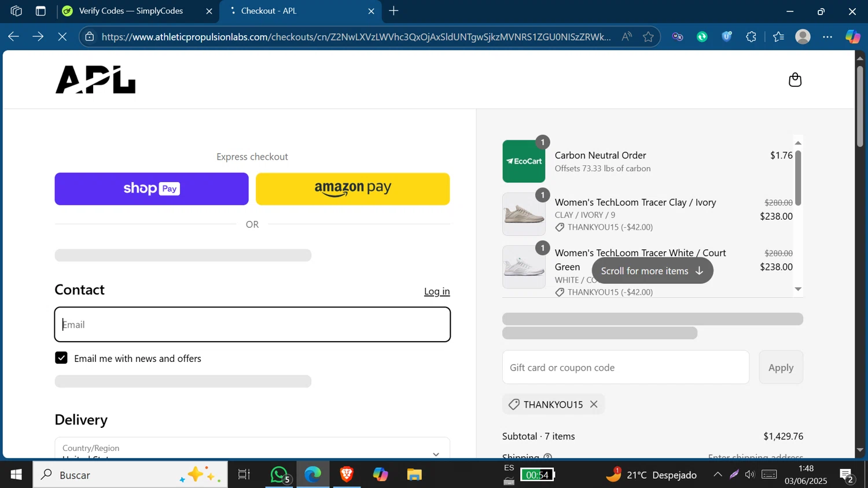This screenshot has height=488, width=868.
Task: Close the Checkout - APL tab
Action: point(371,11)
